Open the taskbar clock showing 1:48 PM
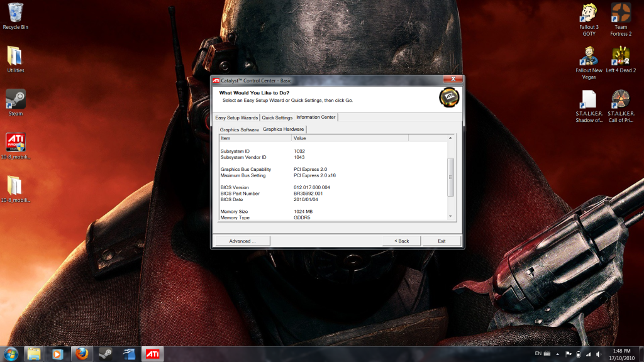This screenshot has height=362, width=644. coord(621,354)
